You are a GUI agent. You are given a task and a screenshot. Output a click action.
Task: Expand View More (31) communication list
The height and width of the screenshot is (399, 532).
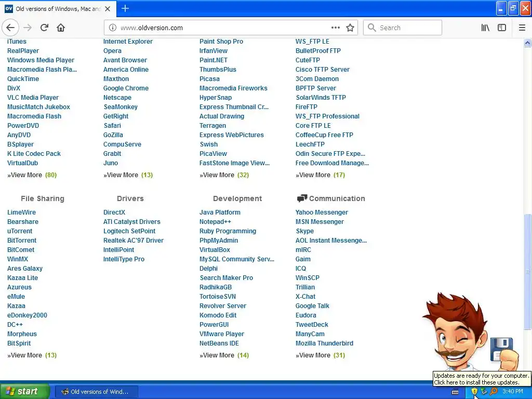(x=320, y=355)
